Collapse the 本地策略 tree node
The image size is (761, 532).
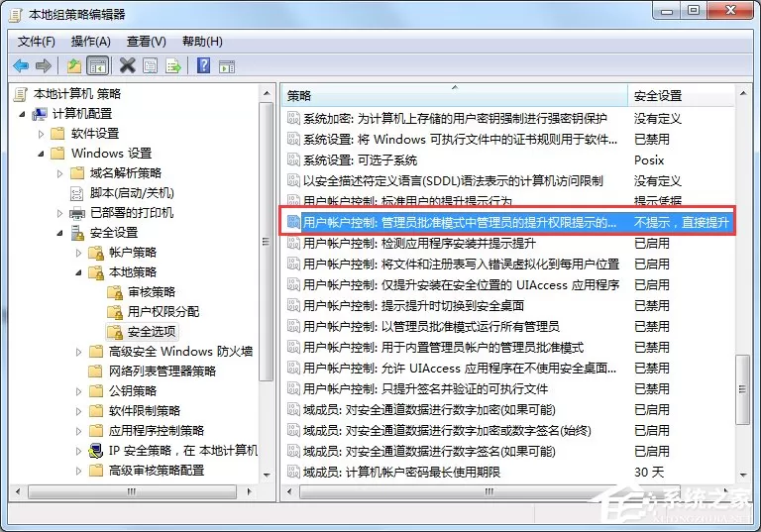click(x=78, y=272)
